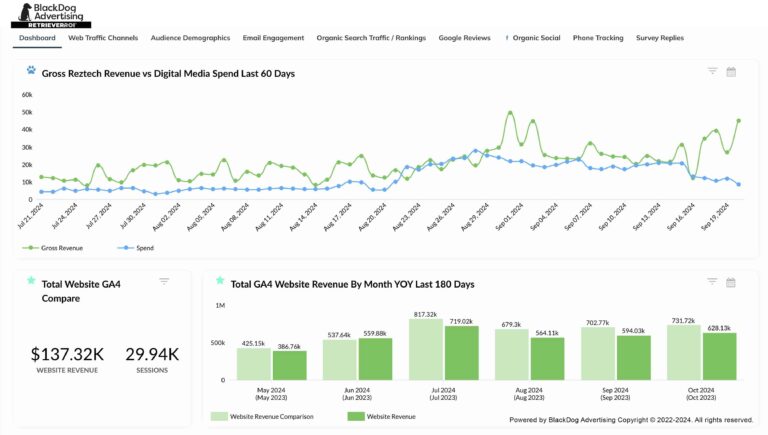Screen dimensions: 768x435
Task: Click the 817.32k Jul 2023 comparison bar
Action: pyautogui.click(x=426, y=349)
